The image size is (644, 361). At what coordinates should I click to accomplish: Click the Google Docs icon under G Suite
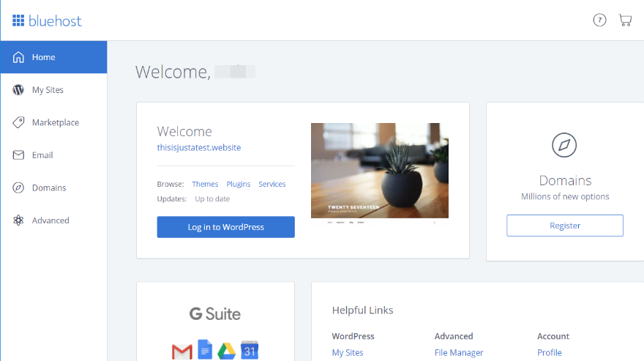pos(205,349)
